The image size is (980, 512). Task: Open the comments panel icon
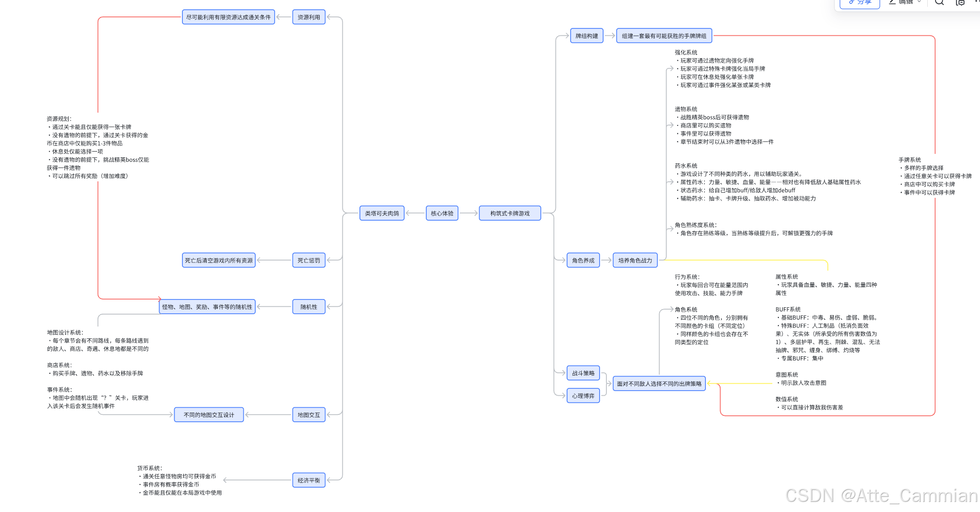click(x=960, y=3)
